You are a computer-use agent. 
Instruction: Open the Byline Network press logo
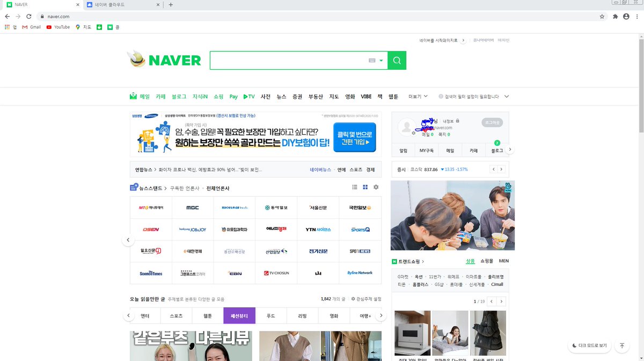tap(360, 273)
